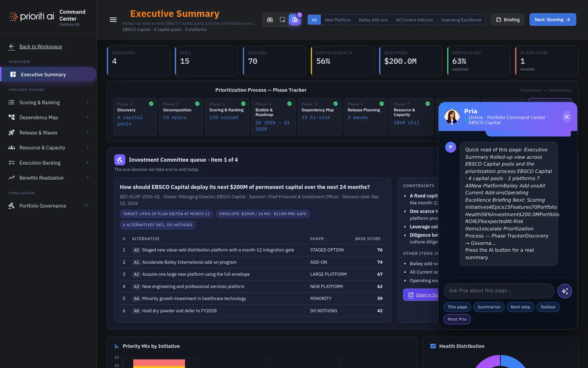Toggle the panel layout icon with badge 7
Image resolution: width=588 pixels, height=368 pixels.
tap(295, 20)
